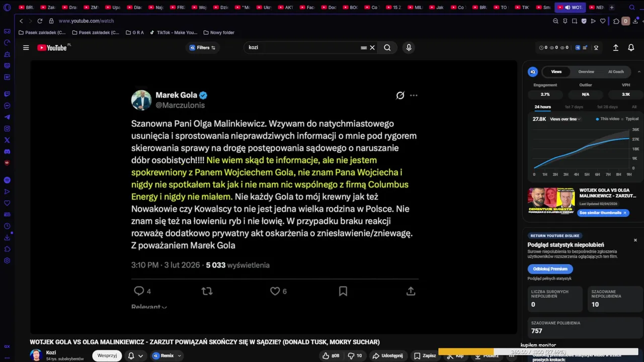Bookmark the tweet with the bookmark icon
This screenshot has width=644, height=362.
click(343, 291)
